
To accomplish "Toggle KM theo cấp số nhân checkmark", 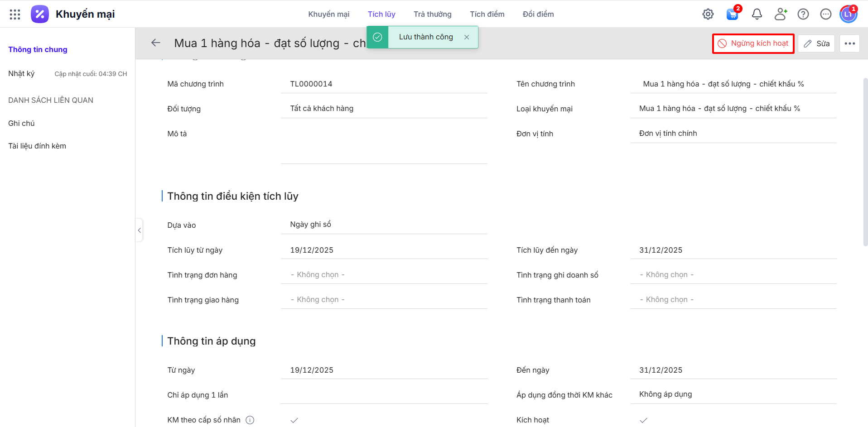I will [x=294, y=420].
